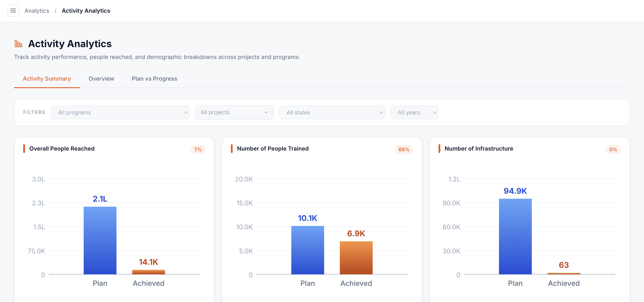Click the Number of People Trained title
The image size is (644, 302).
tap(273, 149)
